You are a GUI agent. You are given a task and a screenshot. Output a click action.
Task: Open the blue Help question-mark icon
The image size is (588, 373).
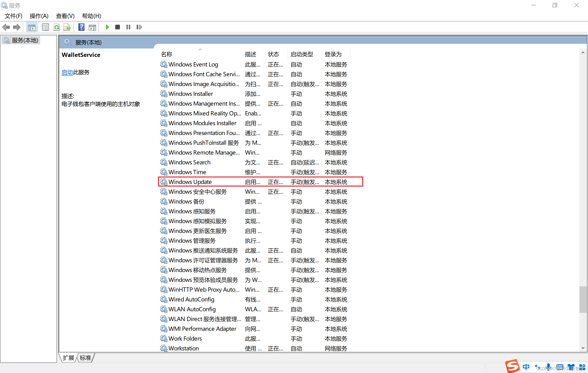click(81, 27)
